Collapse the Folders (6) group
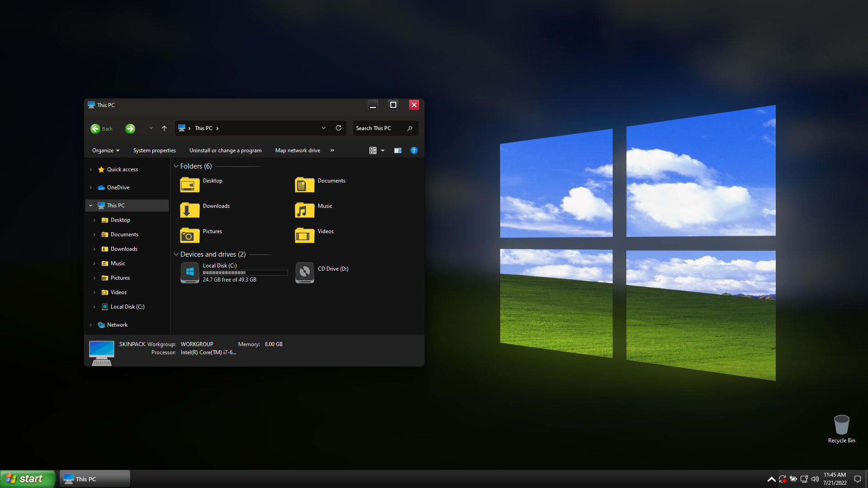868x488 pixels. pyautogui.click(x=176, y=166)
